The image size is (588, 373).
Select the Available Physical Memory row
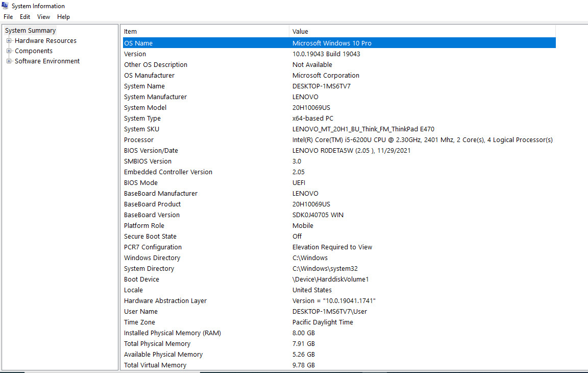click(x=339, y=355)
